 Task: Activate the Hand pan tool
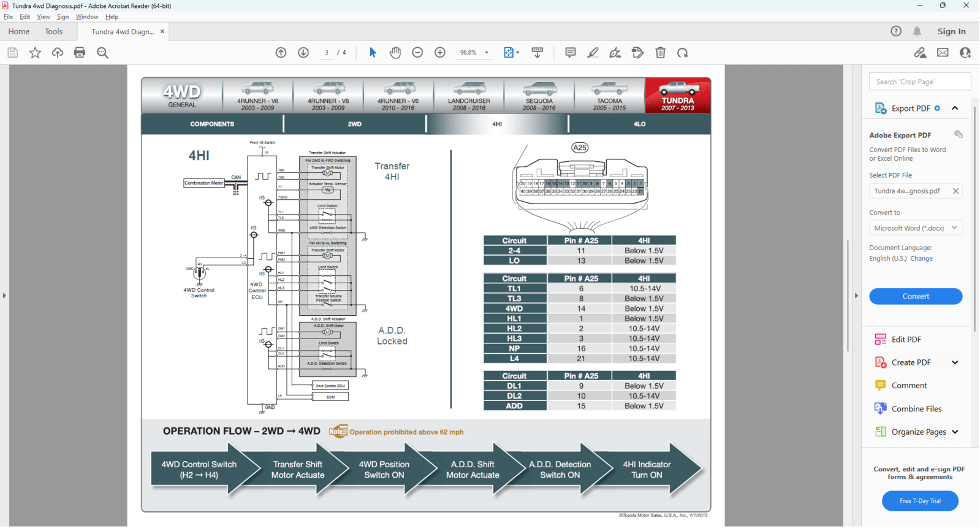coord(395,53)
